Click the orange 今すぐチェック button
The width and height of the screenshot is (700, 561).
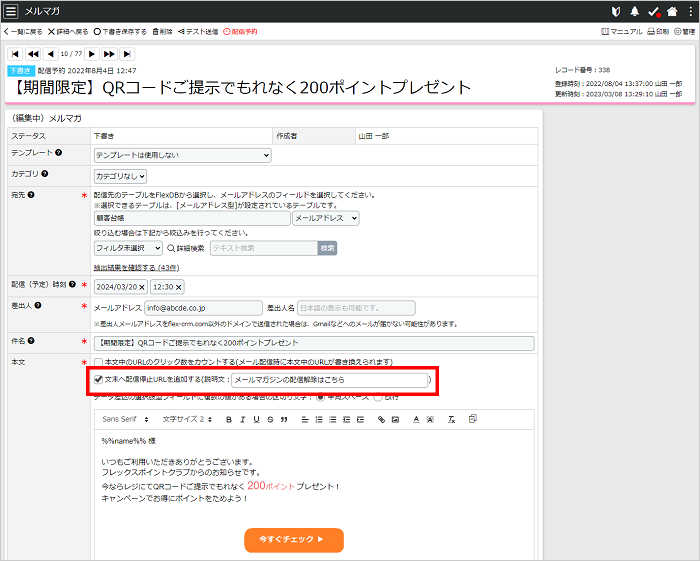coord(294,540)
